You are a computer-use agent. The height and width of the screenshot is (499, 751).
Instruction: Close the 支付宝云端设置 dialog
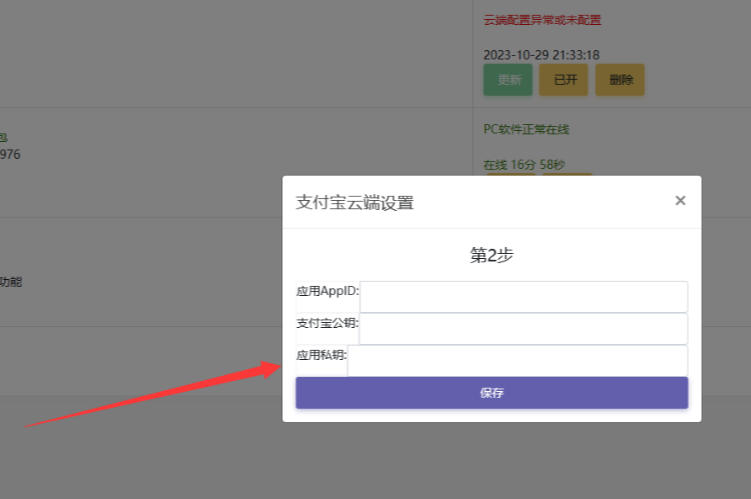coord(680,201)
